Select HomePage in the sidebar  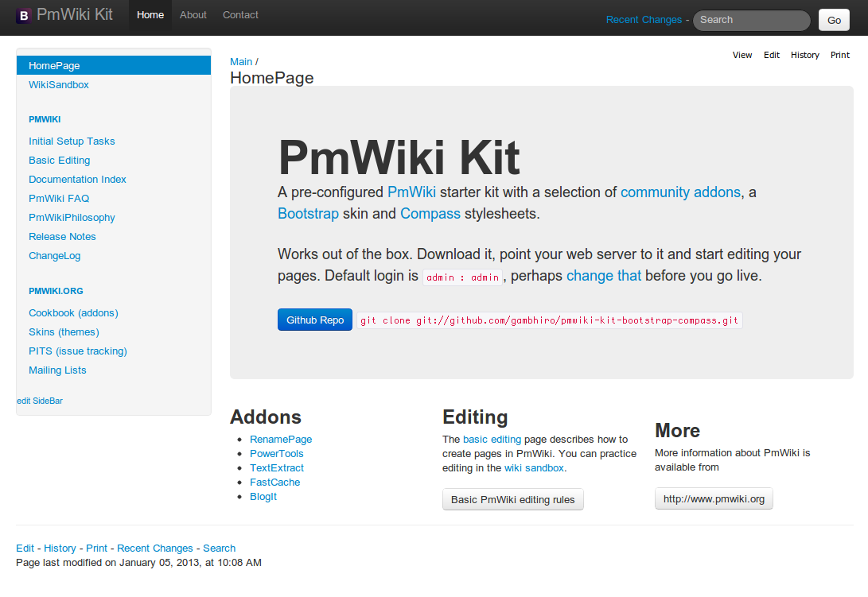pos(114,65)
